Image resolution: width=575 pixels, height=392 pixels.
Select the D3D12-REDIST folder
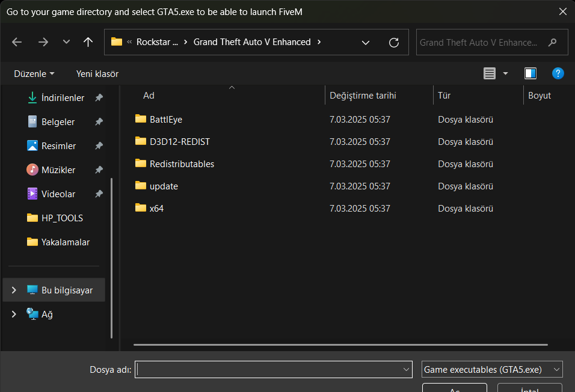click(180, 142)
